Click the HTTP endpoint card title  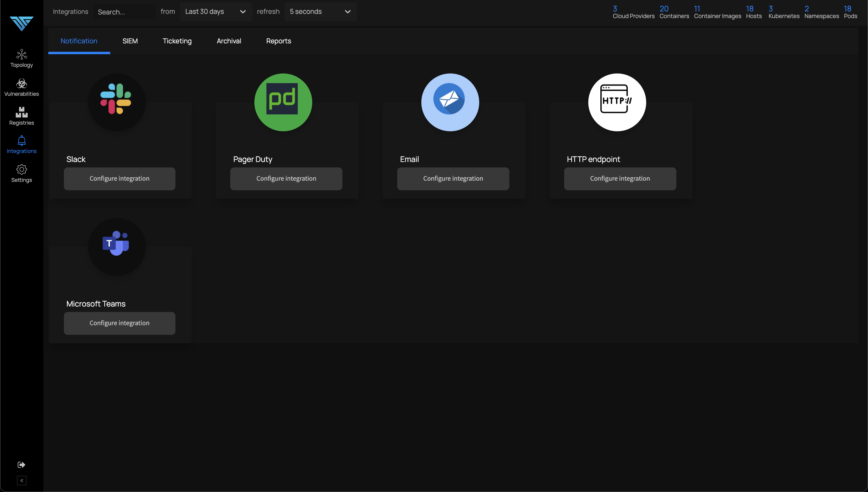tap(593, 159)
